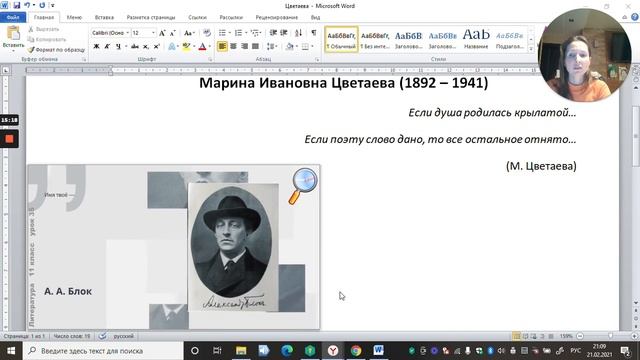Viewport: 640px width, 360px height.
Task: Click the Windows search box on the taskbar
Action: click(x=103, y=351)
